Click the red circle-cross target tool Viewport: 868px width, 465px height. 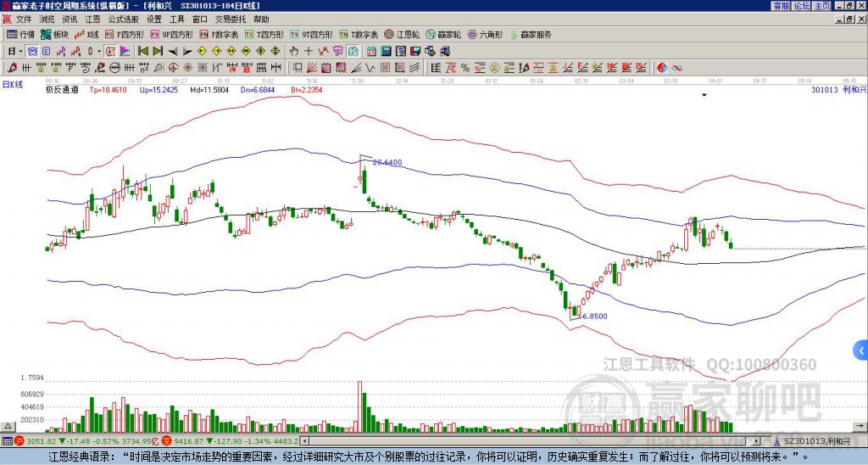click(173, 68)
